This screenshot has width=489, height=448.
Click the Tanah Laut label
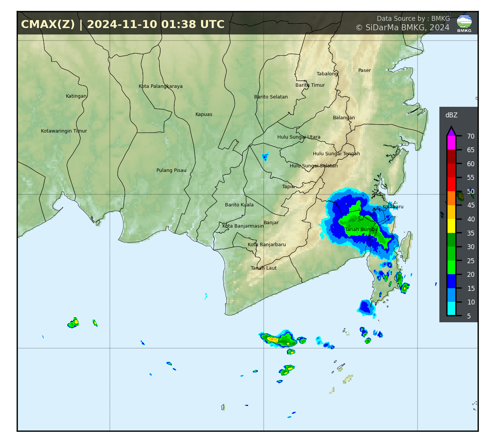[264, 268]
